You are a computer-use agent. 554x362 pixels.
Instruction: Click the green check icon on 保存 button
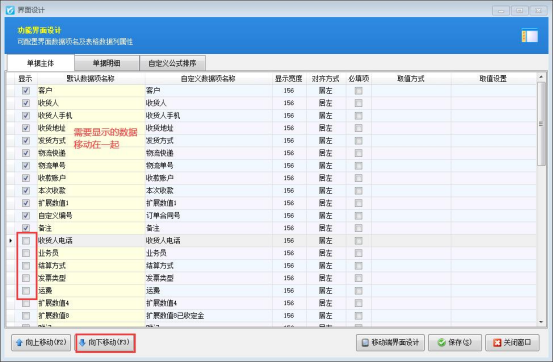pos(441,343)
